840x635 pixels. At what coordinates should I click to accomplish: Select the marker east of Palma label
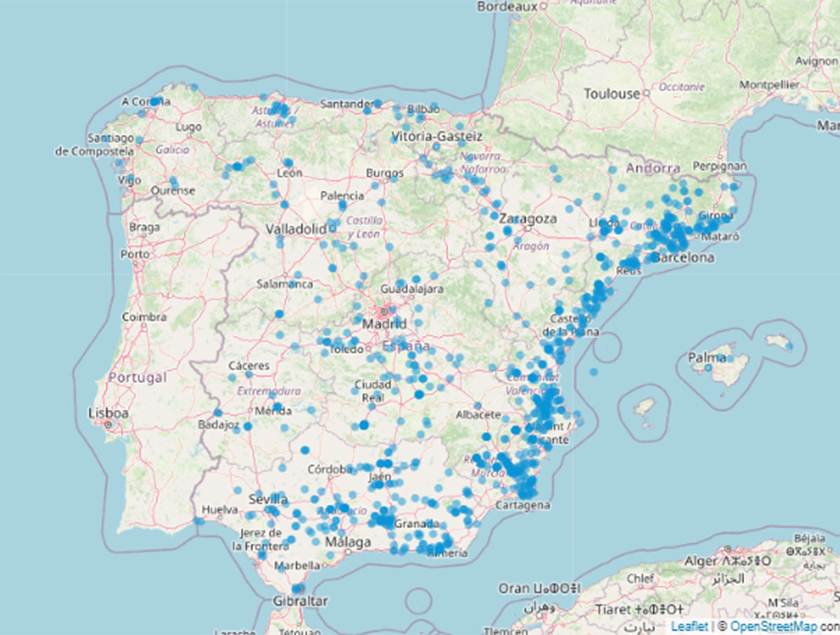pyautogui.click(x=731, y=358)
